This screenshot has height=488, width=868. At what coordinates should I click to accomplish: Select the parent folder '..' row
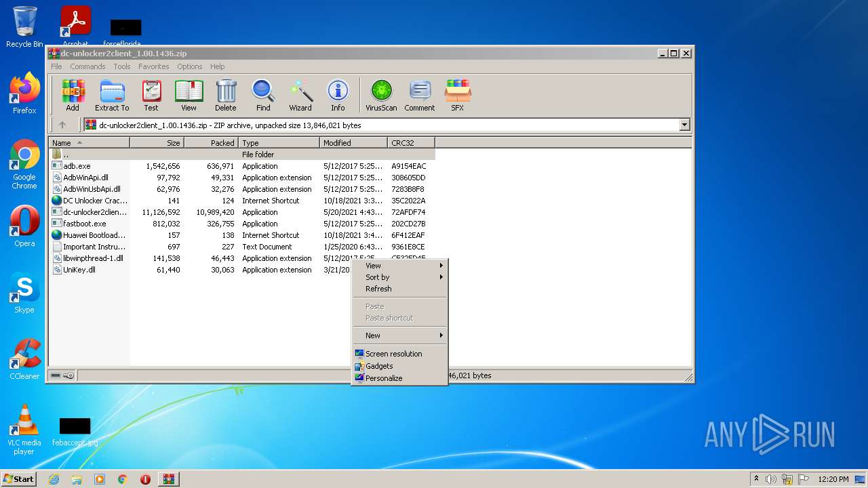(242, 155)
